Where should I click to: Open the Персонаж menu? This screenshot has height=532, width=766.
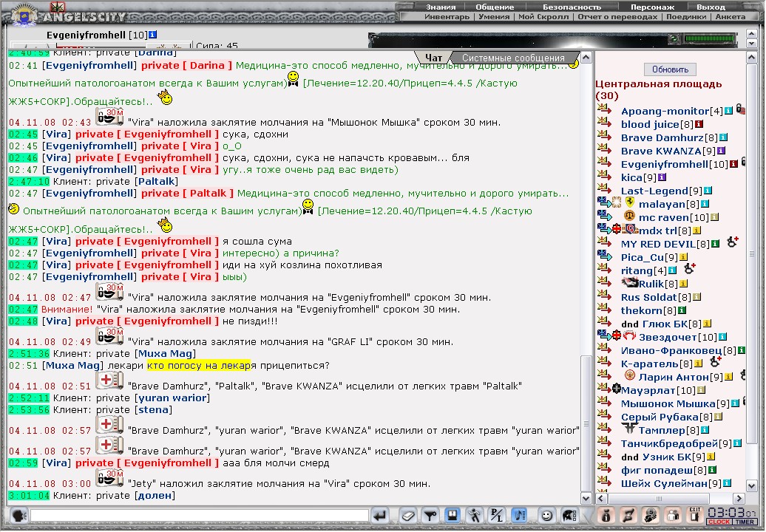[652, 7]
